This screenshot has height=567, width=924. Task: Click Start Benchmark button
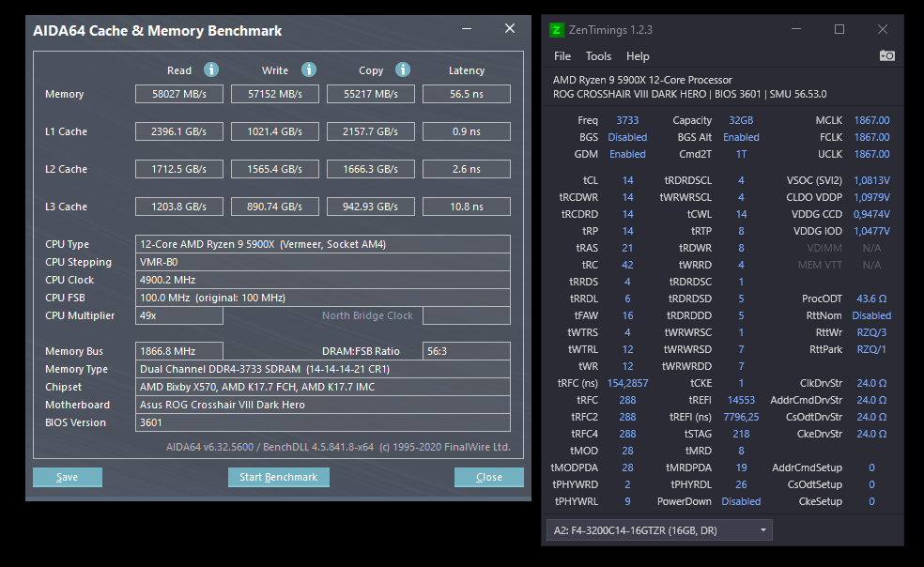click(x=278, y=477)
